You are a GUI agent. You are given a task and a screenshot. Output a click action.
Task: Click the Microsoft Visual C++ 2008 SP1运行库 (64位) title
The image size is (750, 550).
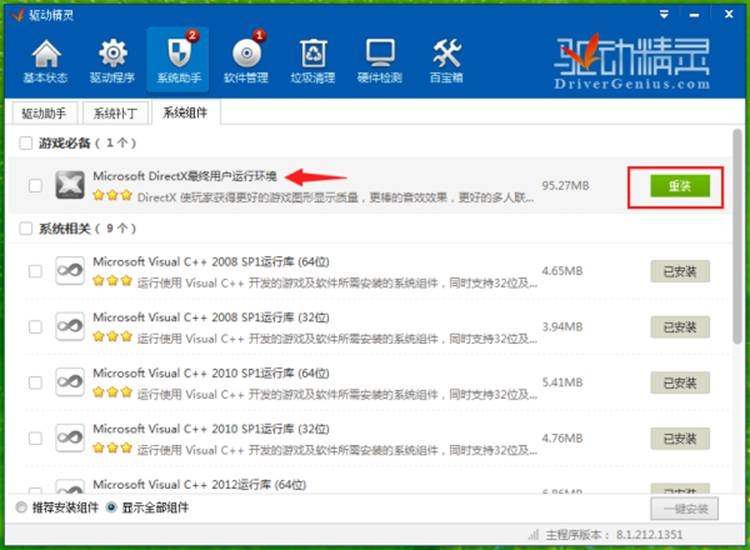[211, 262]
